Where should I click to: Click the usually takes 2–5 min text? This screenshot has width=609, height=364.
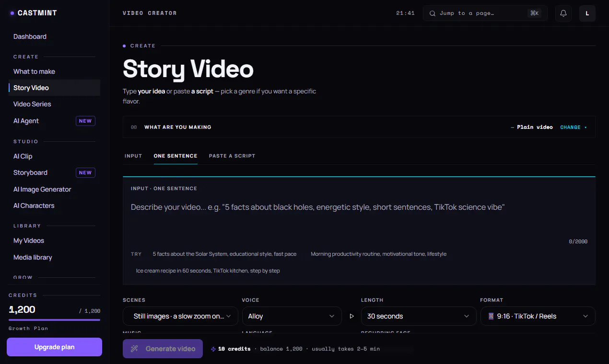(346, 349)
